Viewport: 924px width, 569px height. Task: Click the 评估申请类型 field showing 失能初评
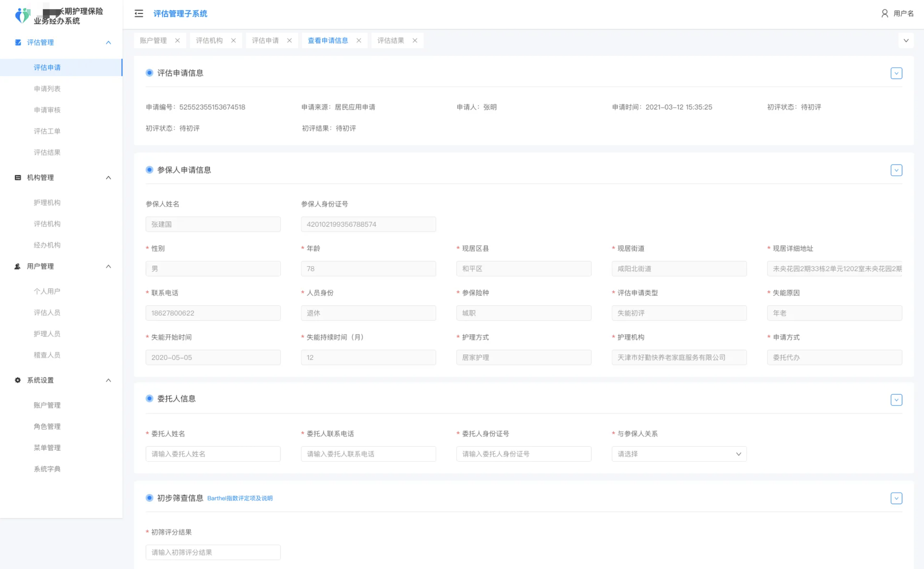(679, 313)
